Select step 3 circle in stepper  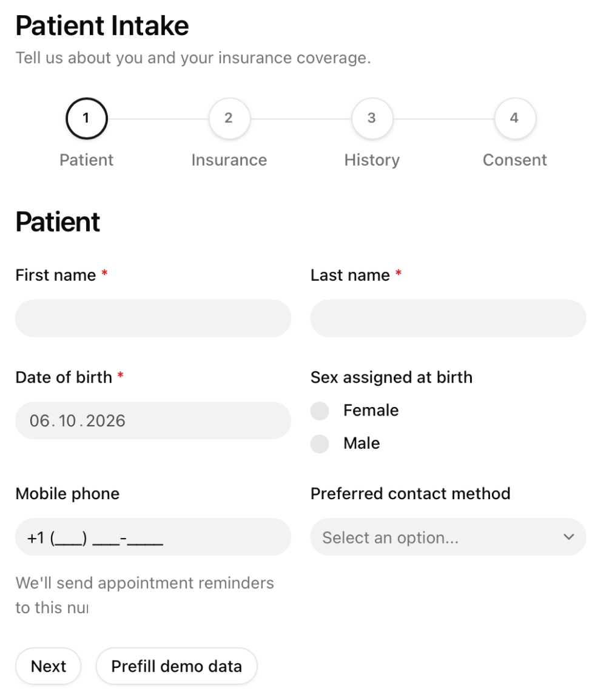click(x=372, y=118)
